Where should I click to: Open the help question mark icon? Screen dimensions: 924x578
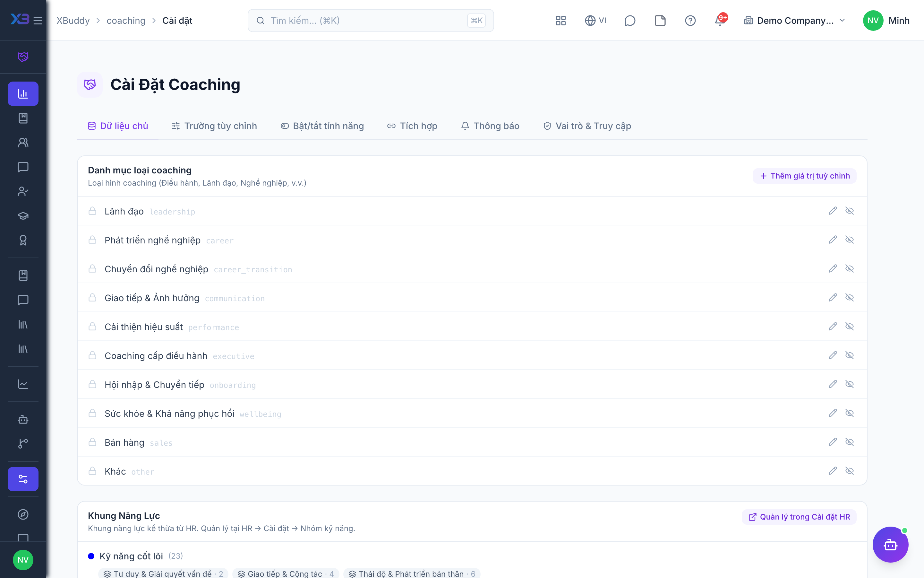coord(690,21)
